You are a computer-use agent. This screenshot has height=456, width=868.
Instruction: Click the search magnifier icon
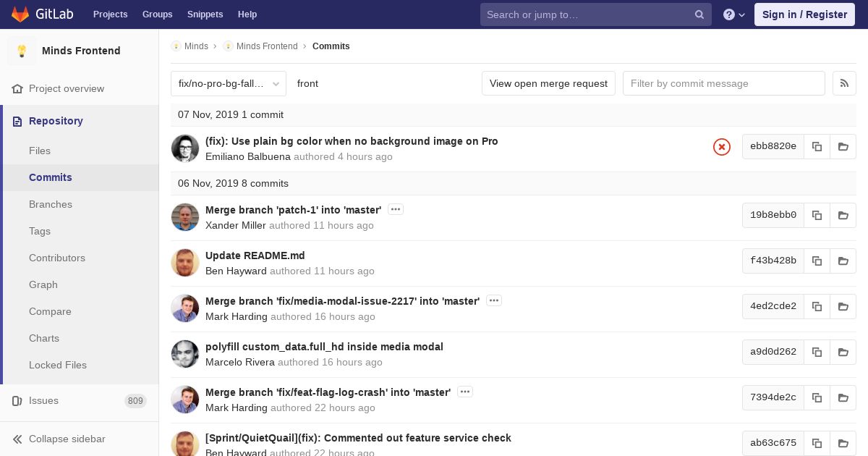click(x=699, y=14)
